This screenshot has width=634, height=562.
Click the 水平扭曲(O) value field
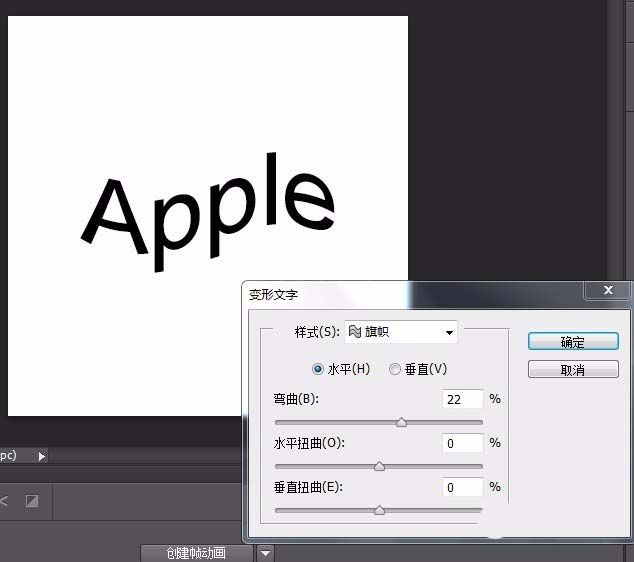(x=463, y=443)
